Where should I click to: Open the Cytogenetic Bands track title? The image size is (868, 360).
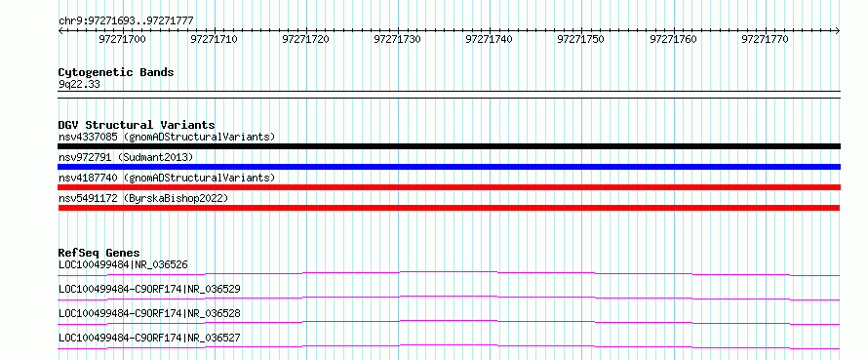click(x=116, y=72)
